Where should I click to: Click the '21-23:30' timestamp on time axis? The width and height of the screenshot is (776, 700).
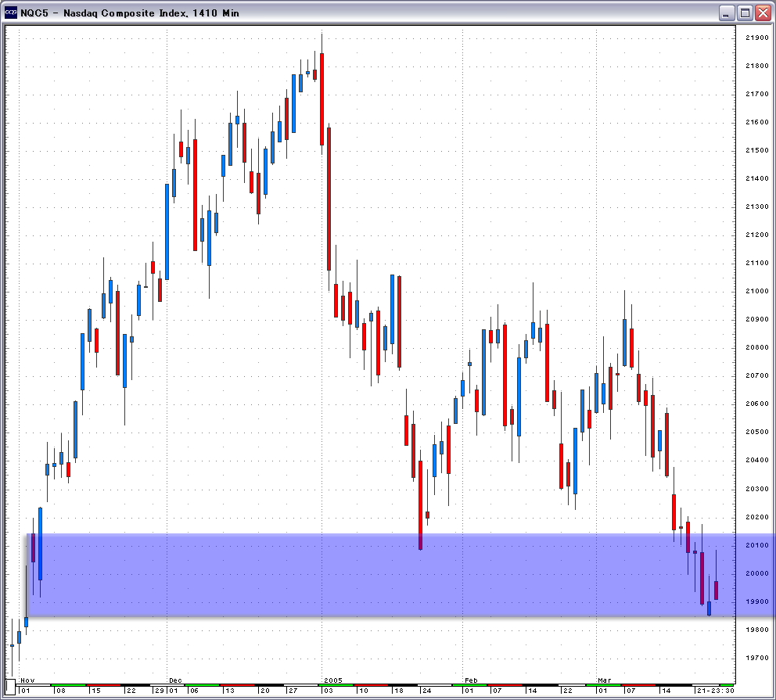[715, 691]
